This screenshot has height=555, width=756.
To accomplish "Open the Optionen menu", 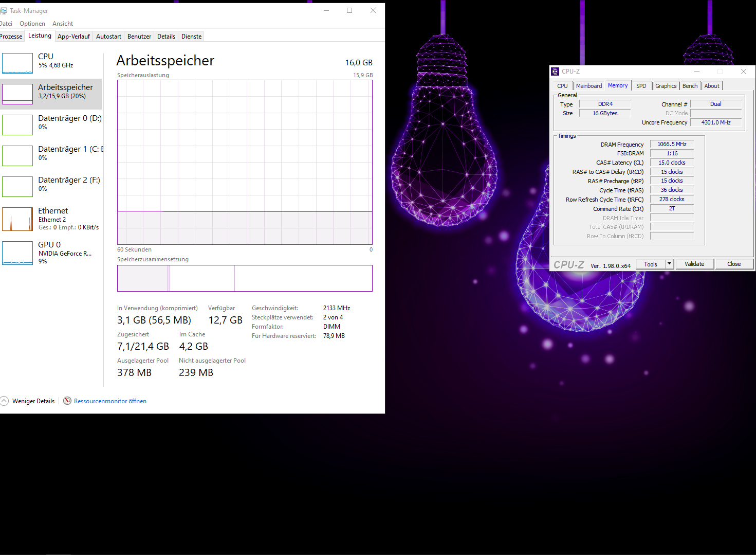I will pos(32,24).
